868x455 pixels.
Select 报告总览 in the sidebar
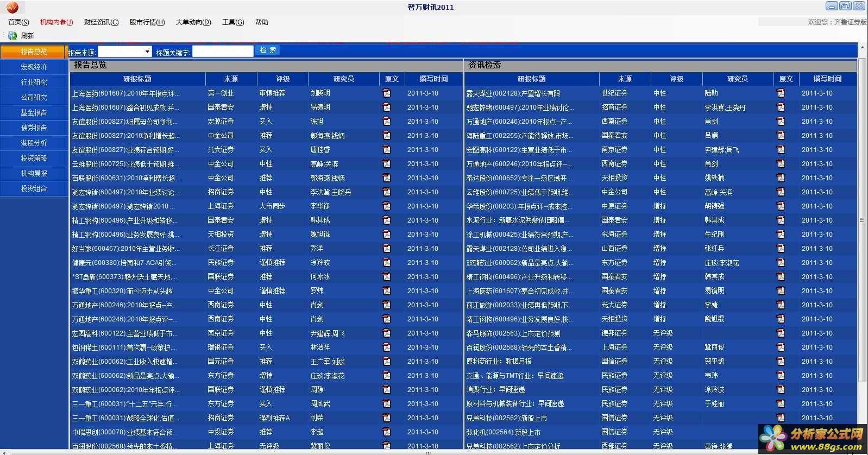[34, 52]
